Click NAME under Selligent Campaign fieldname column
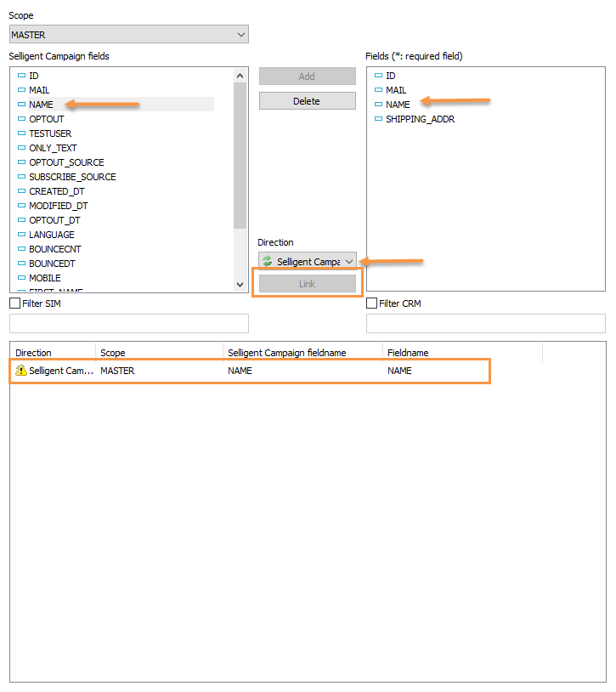The image size is (616, 692). 240,371
